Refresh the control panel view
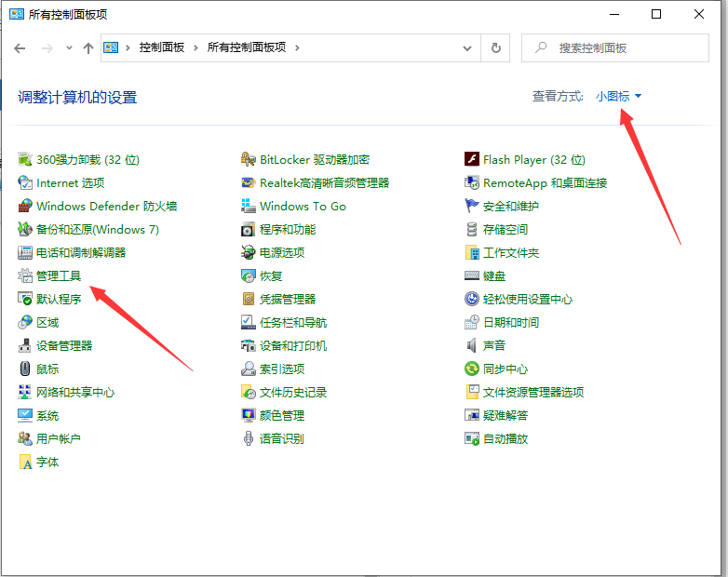 [496, 47]
